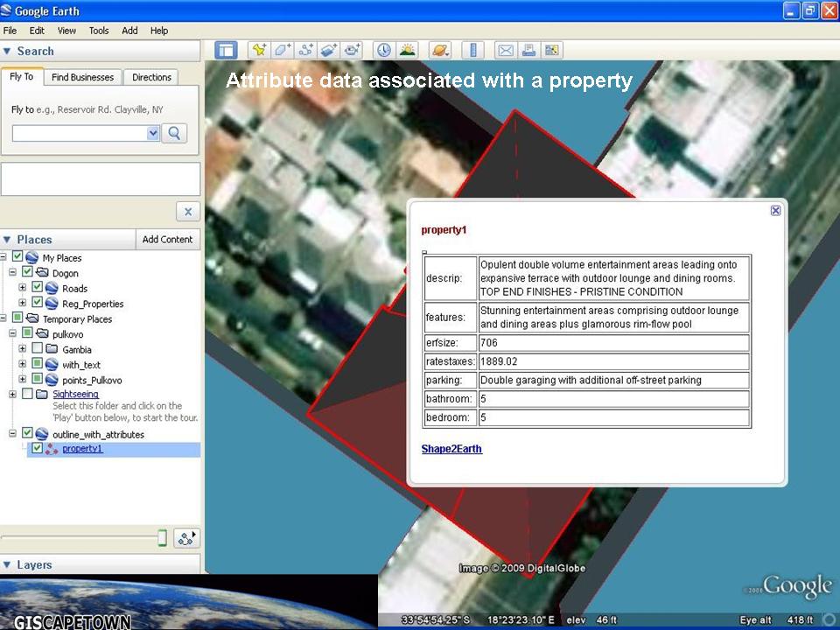Select the Gambia folder icon

click(52, 349)
